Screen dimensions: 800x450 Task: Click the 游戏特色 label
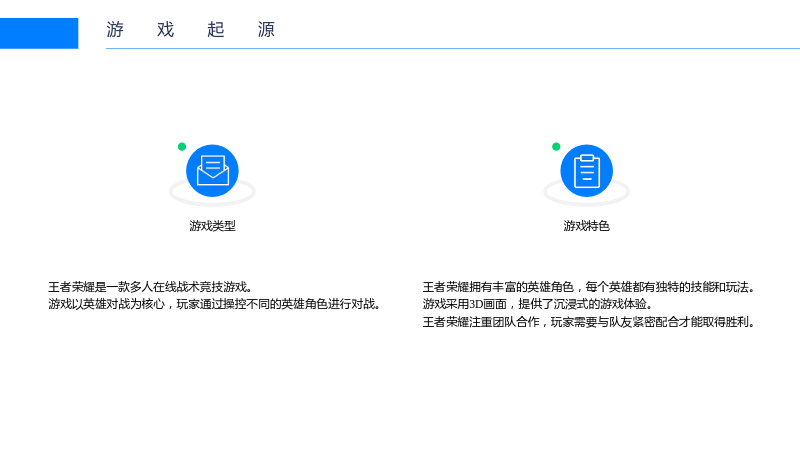tap(586, 226)
